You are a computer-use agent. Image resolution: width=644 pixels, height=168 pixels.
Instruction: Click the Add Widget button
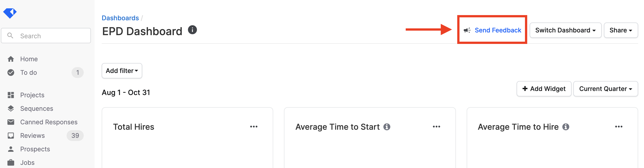tap(544, 89)
